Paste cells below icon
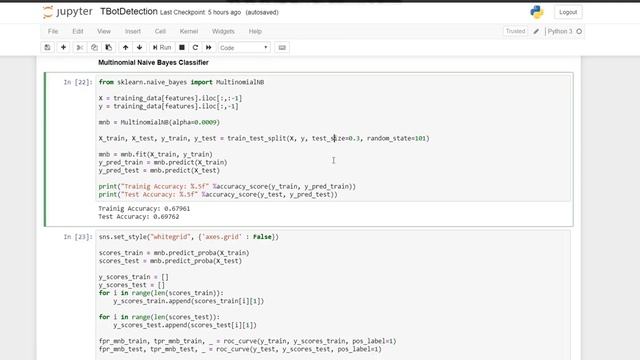640x360 pixels. click(x=109, y=47)
